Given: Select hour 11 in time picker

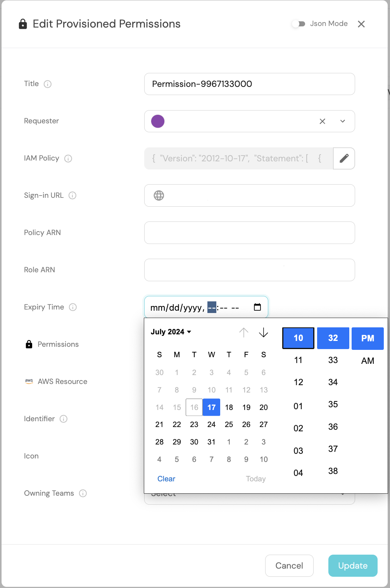Looking at the screenshot, I should (298, 360).
